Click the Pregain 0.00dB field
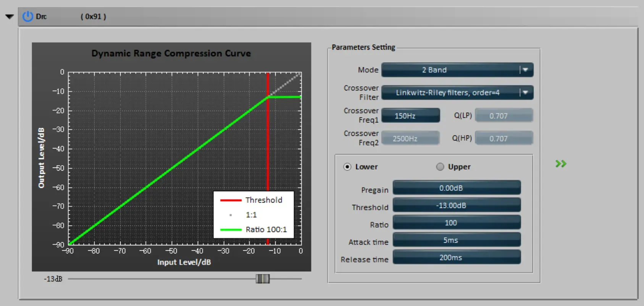644x306 pixels. (457, 188)
